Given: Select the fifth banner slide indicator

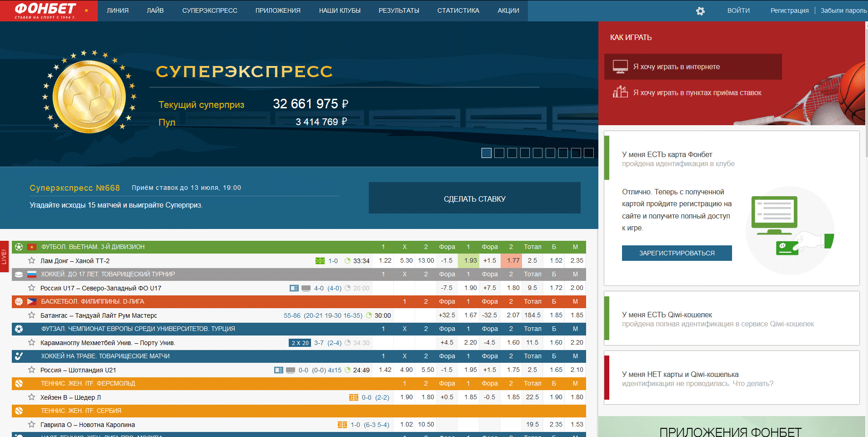Looking at the screenshot, I should coord(537,153).
